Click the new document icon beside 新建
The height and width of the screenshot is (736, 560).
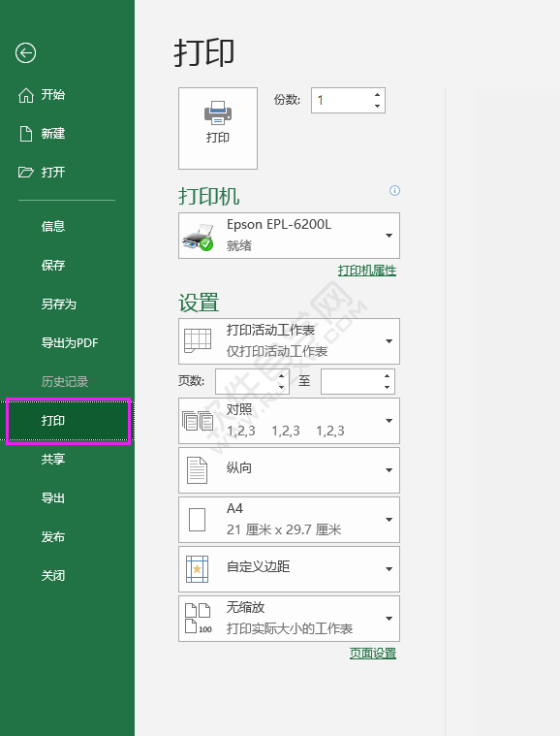(26, 133)
